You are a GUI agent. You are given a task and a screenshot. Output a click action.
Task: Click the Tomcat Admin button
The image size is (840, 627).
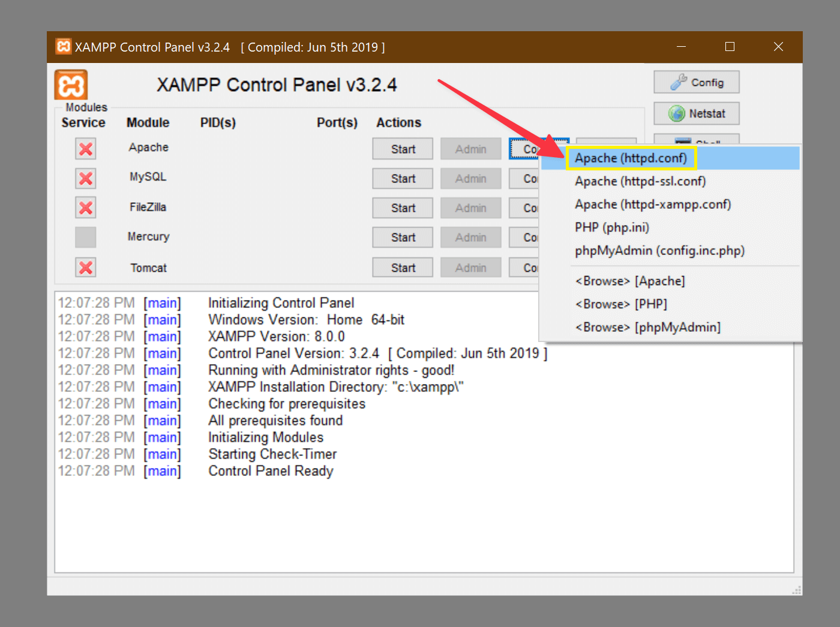click(x=470, y=268)
